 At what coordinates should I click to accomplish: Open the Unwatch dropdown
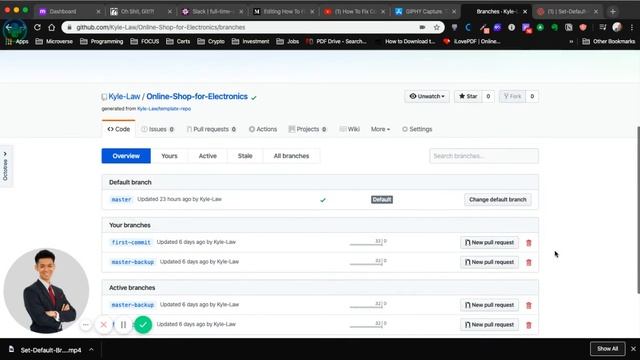pos(427,96)
